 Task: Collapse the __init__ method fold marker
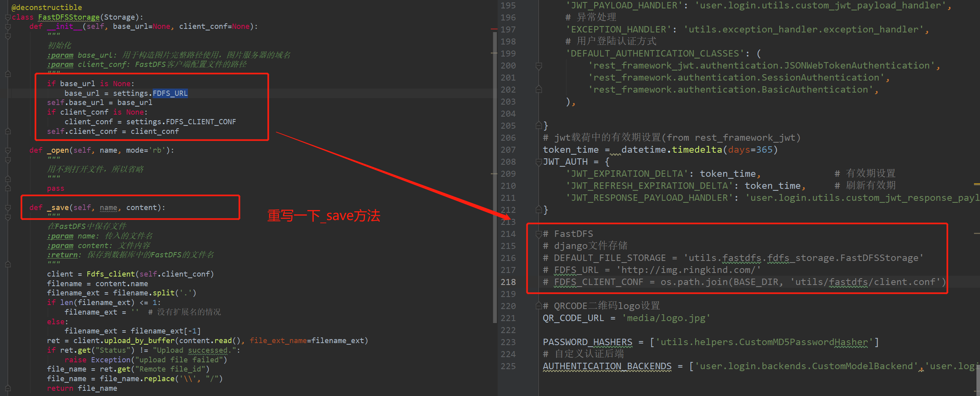[x=8, y=27]
